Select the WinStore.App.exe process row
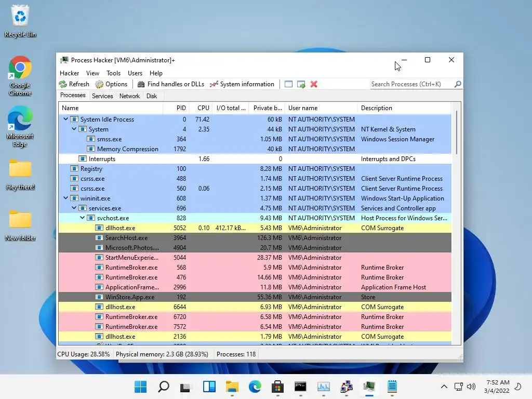 pyautogui.click(x=255, y=297)
